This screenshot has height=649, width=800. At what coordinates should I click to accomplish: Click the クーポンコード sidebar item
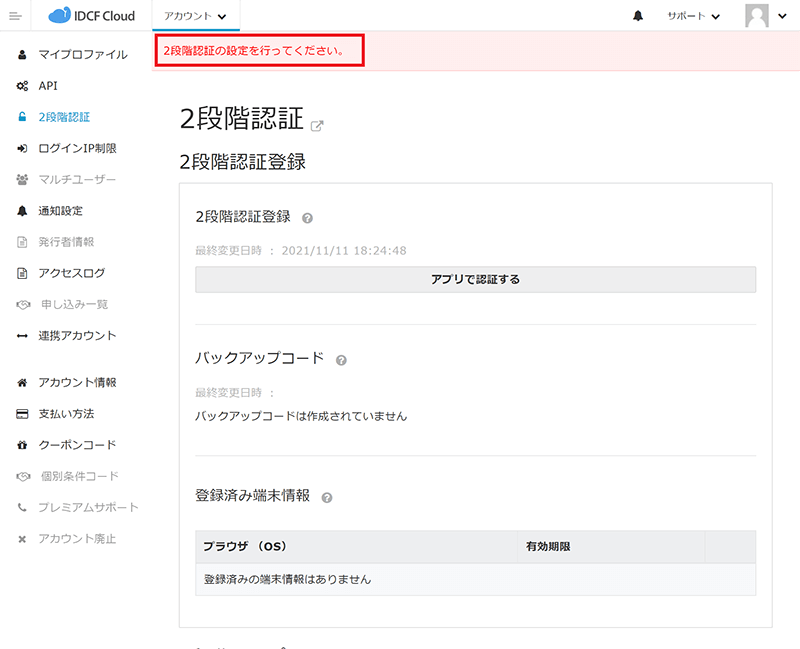[77, 445]
